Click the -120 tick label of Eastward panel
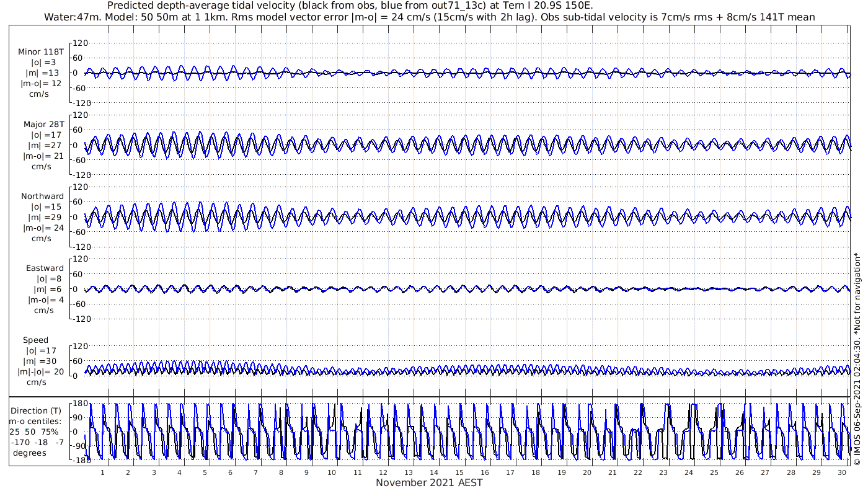Viewport: 868px width, 496px height. point(81,319)
